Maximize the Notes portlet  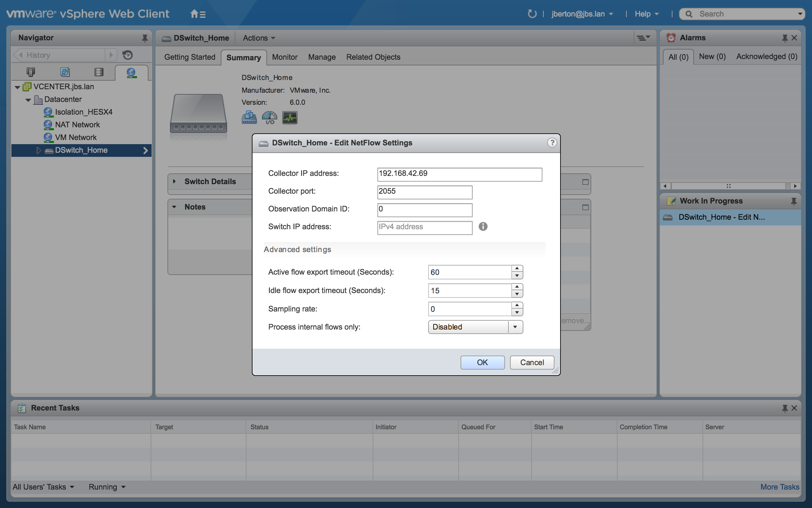[585, 208]
